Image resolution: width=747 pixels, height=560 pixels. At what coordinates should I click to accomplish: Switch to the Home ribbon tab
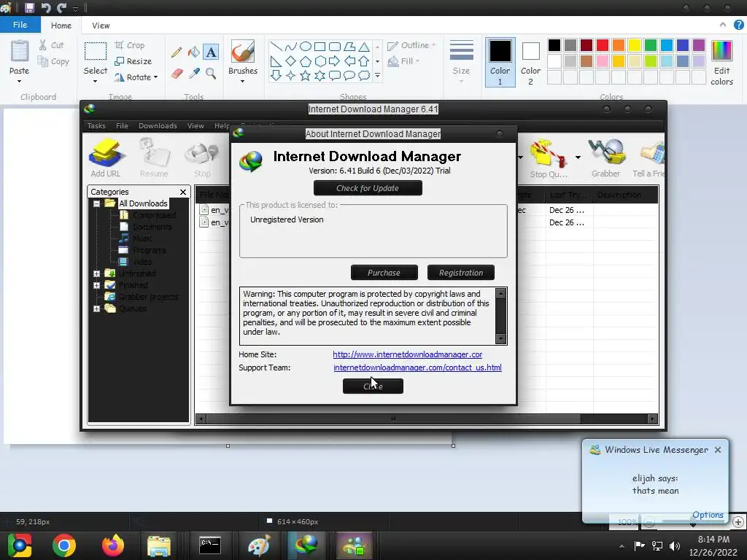point(61,26)
